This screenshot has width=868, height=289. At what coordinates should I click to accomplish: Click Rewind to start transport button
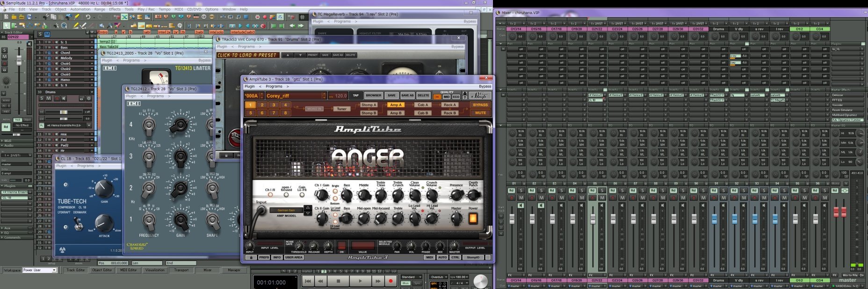click(308, 281)
